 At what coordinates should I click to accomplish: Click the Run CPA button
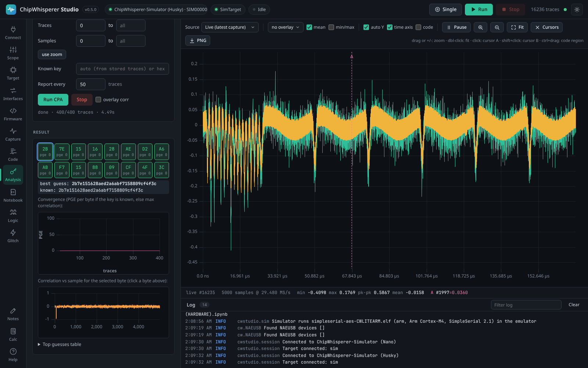[x=53, y=100]
